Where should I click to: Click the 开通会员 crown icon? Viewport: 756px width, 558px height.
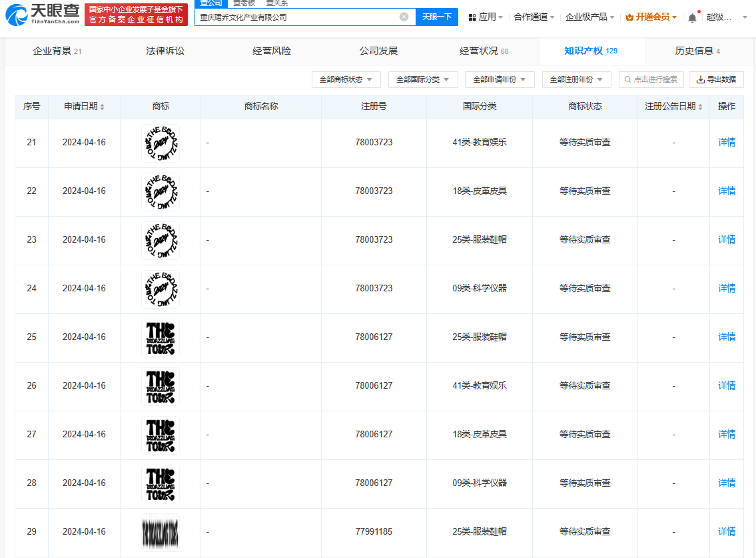(629, 17)
